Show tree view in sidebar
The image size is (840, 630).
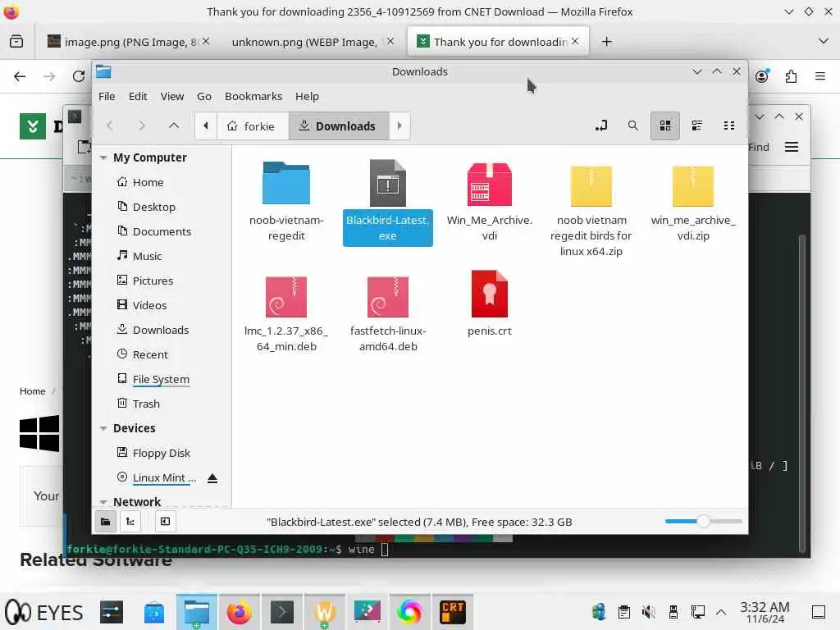click(130, 521)
